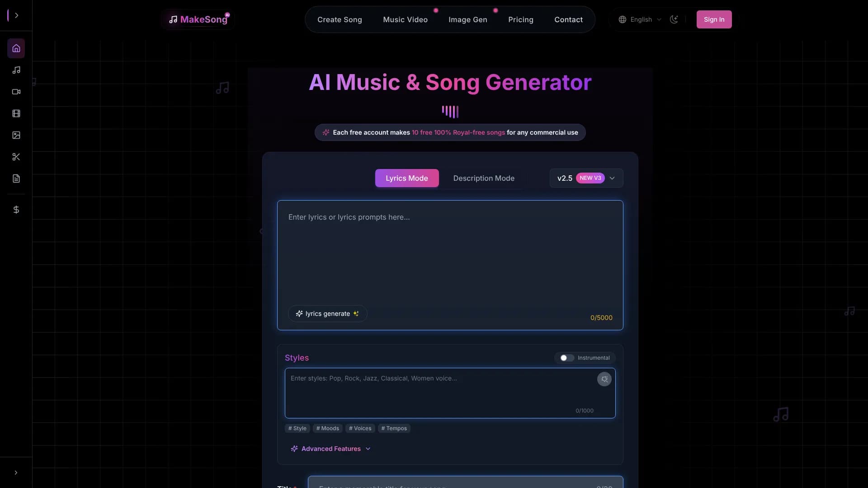Image resolution: width=868 pixels, height=488 pixels.
Task: Click the MakeSong logo
Action: click(x=198, y=19)
